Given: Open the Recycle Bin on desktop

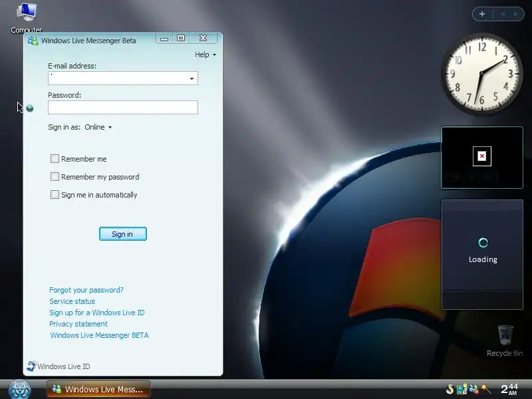Looking at the screenshot, I should pyautogui.click(x=505, y=341).
